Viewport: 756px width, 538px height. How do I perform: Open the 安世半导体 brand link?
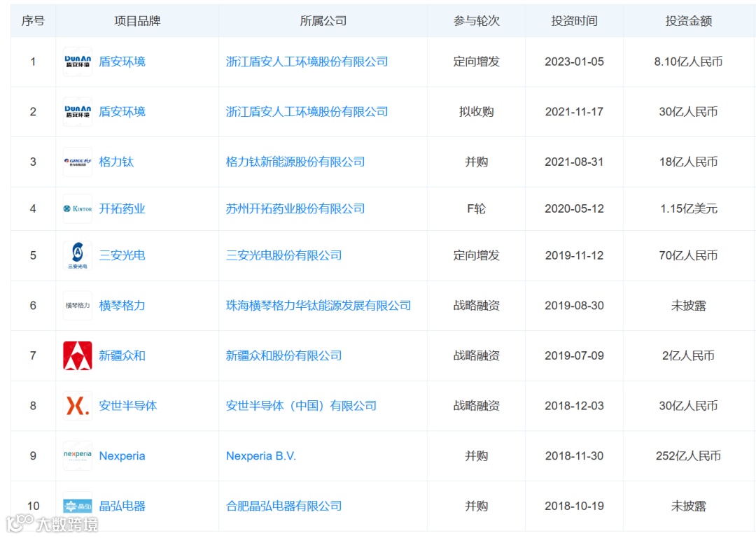coord(128,406)
